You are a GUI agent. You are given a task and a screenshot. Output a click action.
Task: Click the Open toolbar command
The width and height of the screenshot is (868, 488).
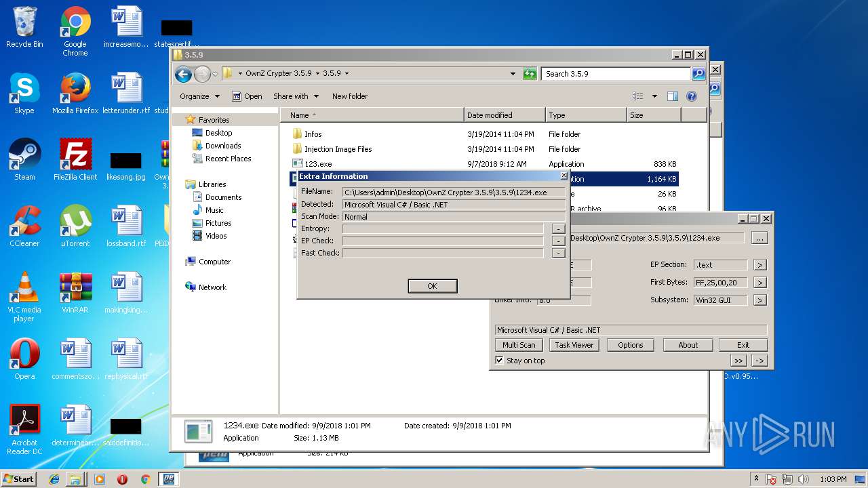(247, 96)
